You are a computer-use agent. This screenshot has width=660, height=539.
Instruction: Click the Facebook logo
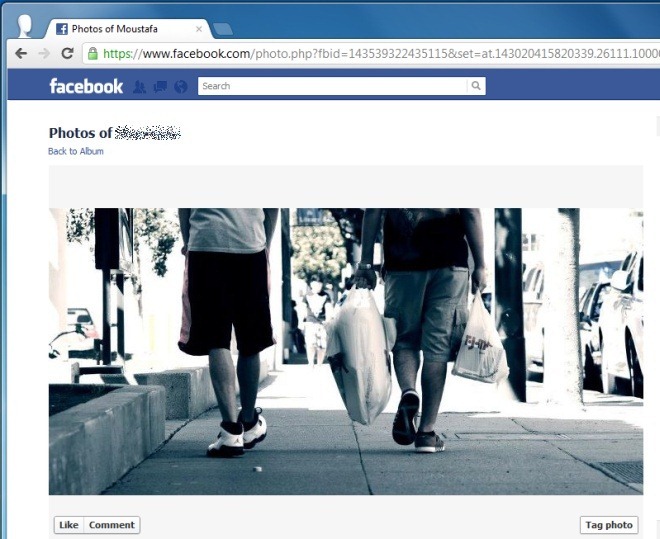86,86
